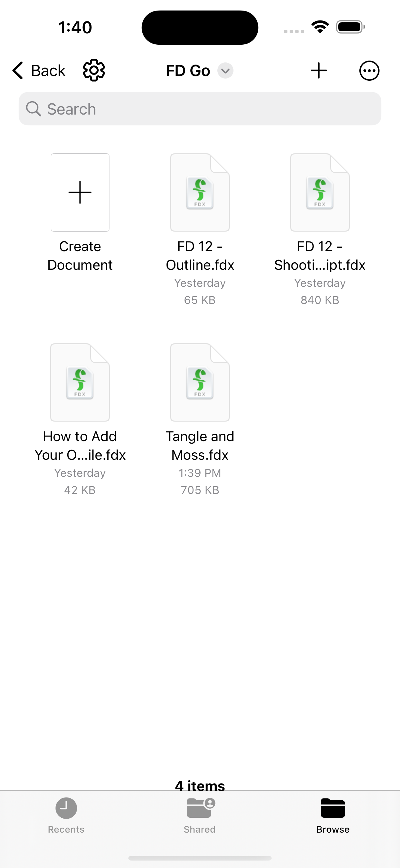Click the FD Go title

pos(188,71)
